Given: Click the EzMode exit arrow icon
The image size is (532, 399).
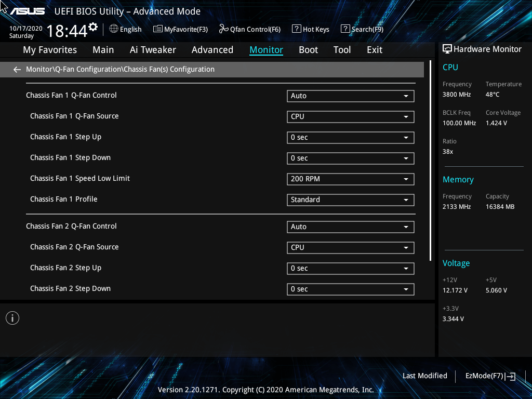Looking at the screenshot, I should coord(510,376).
